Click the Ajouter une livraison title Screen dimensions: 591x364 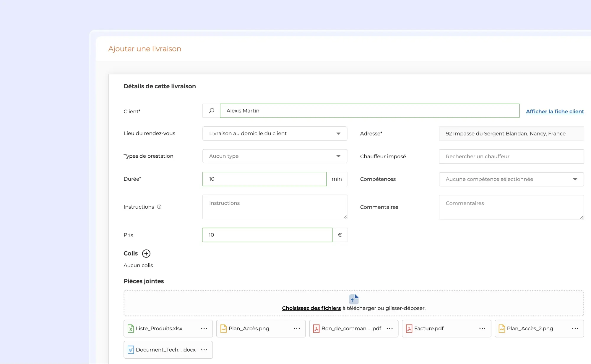pos(145,49)
